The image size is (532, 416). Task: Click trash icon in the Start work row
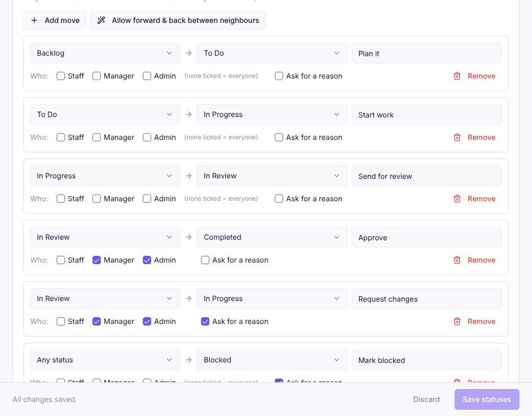457,137
